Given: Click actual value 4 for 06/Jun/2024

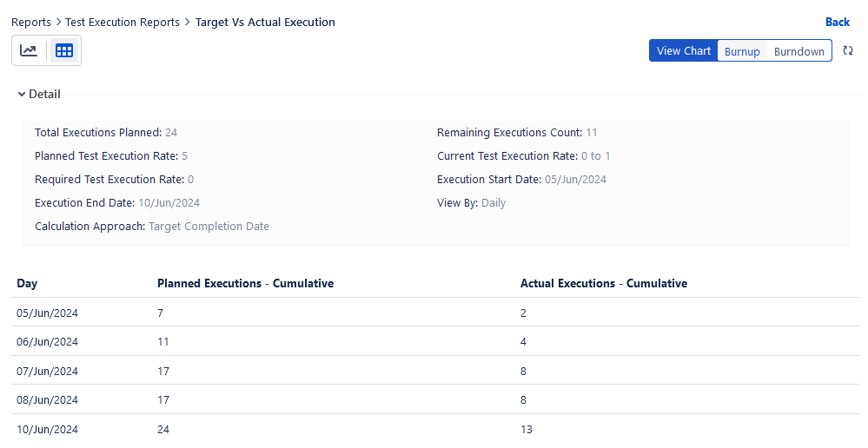Looking at the screenshot, I should (523, 342).
